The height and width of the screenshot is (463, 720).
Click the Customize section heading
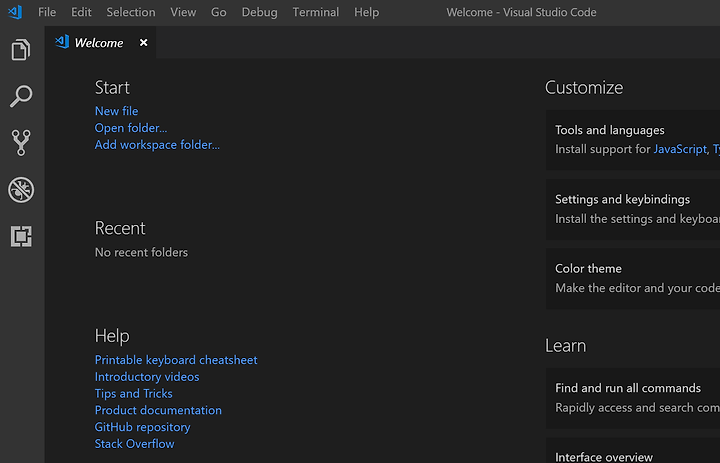[x=584, y=88]
